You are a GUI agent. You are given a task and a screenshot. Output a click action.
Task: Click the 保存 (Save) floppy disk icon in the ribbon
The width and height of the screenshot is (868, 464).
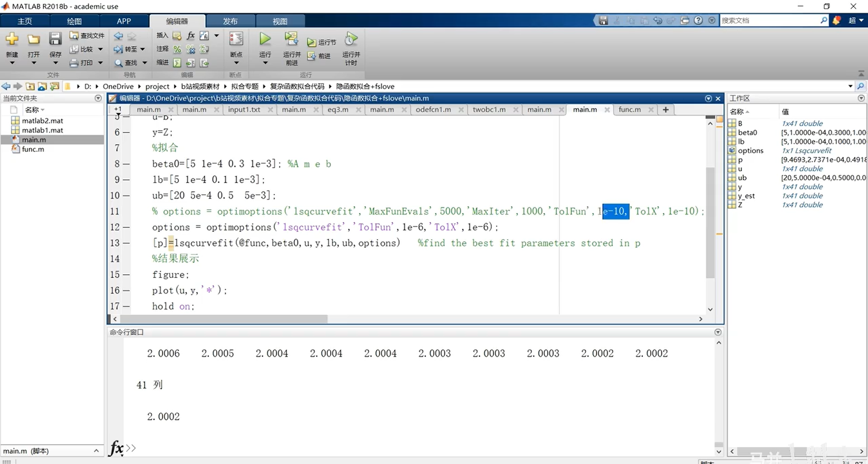pos(55,39)
